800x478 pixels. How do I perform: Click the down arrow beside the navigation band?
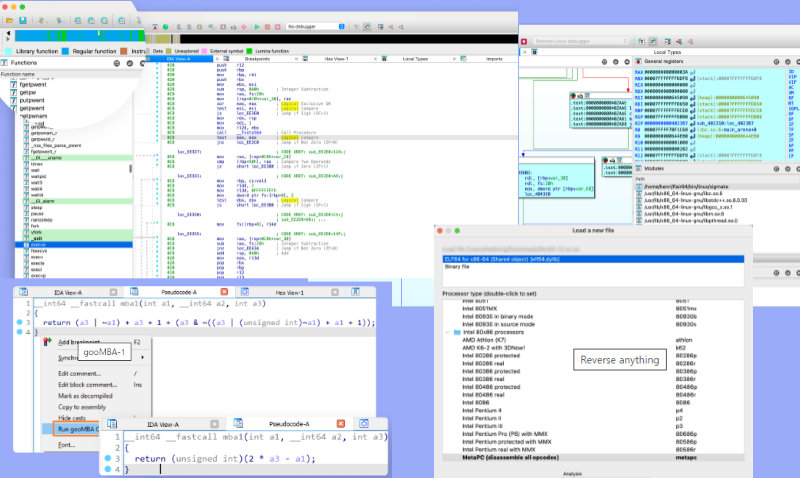[x=8, y=39]
